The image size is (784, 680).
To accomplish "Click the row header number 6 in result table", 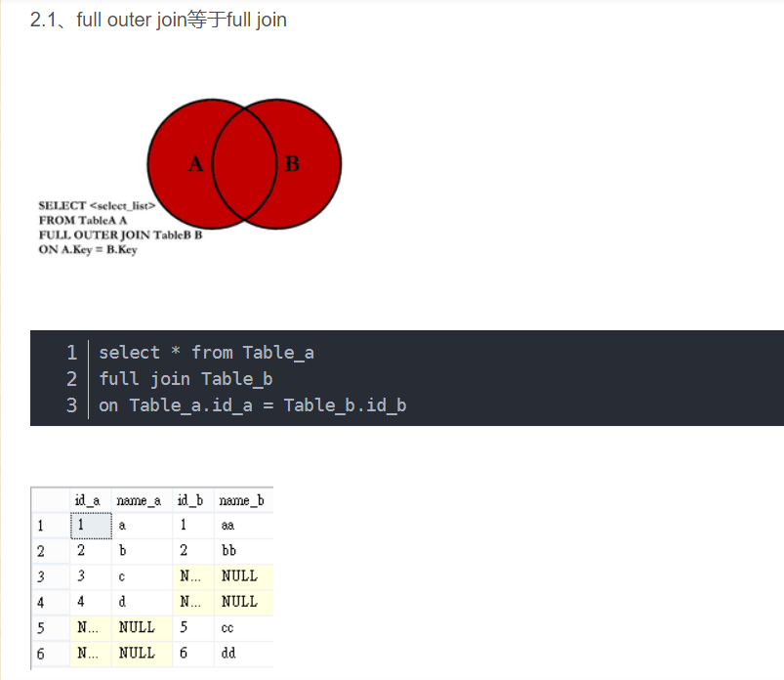I will 51,654.
